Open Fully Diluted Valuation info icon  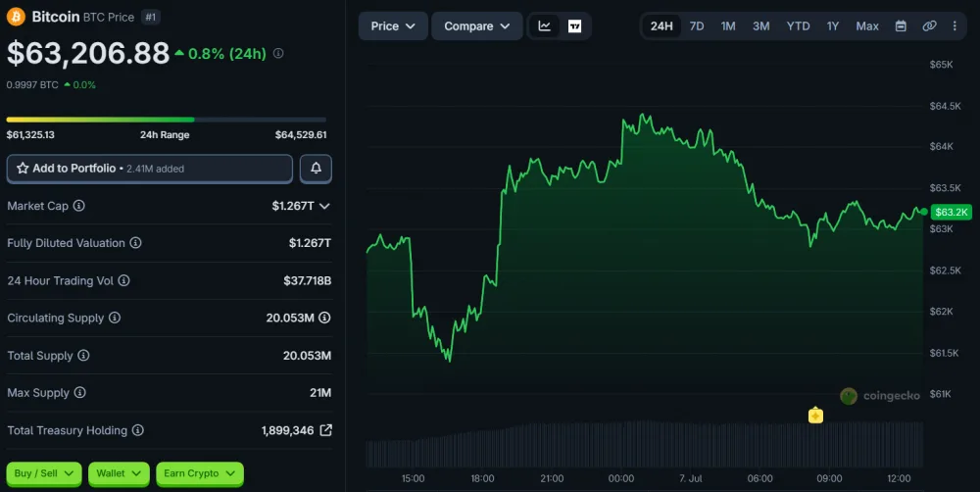coord(135,242)
